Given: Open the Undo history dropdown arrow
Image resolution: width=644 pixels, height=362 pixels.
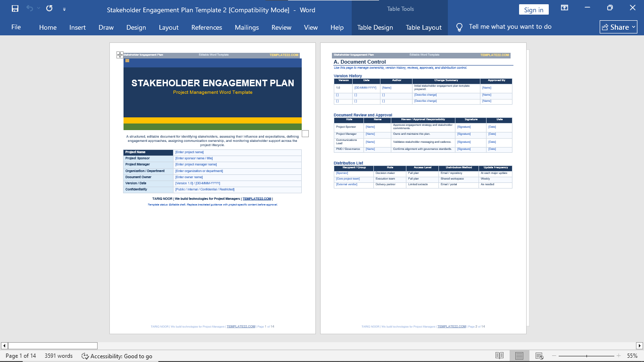Looking at the screenshot, I should tap(38, 8).
